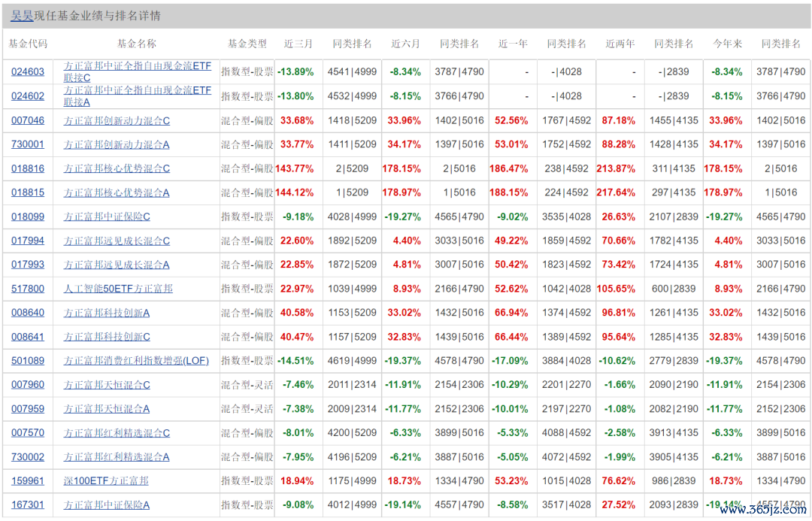Click the 近三月 column header

[x=298, y=44]
